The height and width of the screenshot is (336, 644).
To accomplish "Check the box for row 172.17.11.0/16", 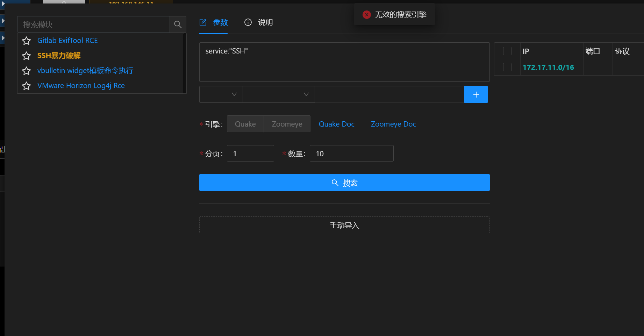I will coord(507,67).
